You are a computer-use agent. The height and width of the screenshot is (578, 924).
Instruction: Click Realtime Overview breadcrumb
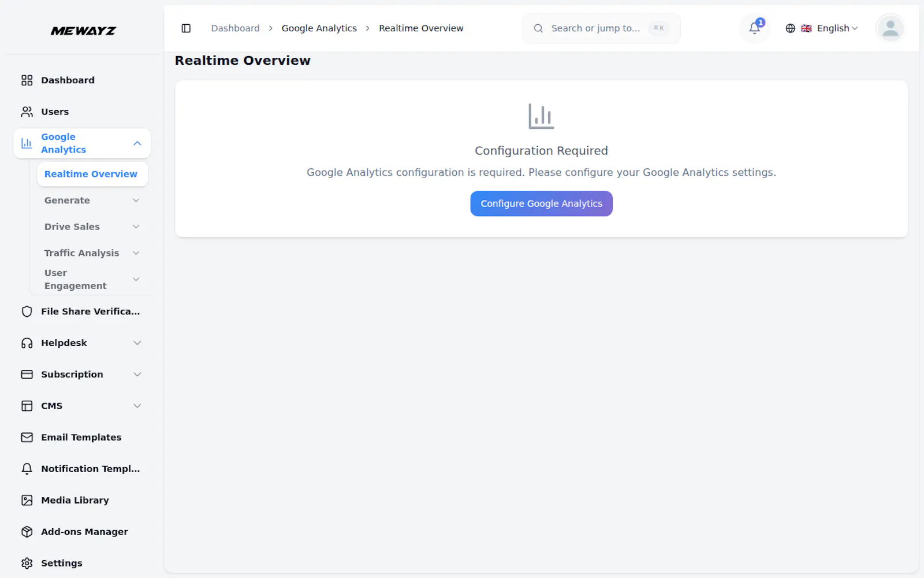tap(421, 28)
